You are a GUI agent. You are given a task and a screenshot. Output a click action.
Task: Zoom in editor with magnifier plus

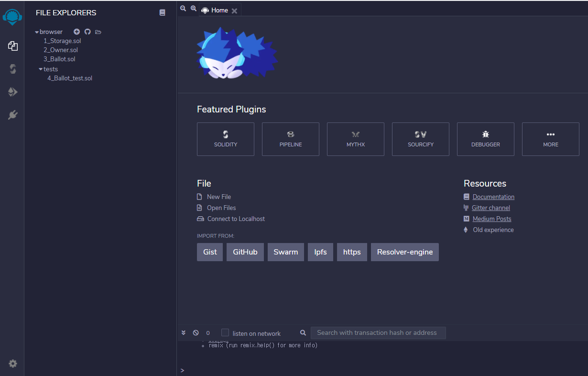[194, 9]
